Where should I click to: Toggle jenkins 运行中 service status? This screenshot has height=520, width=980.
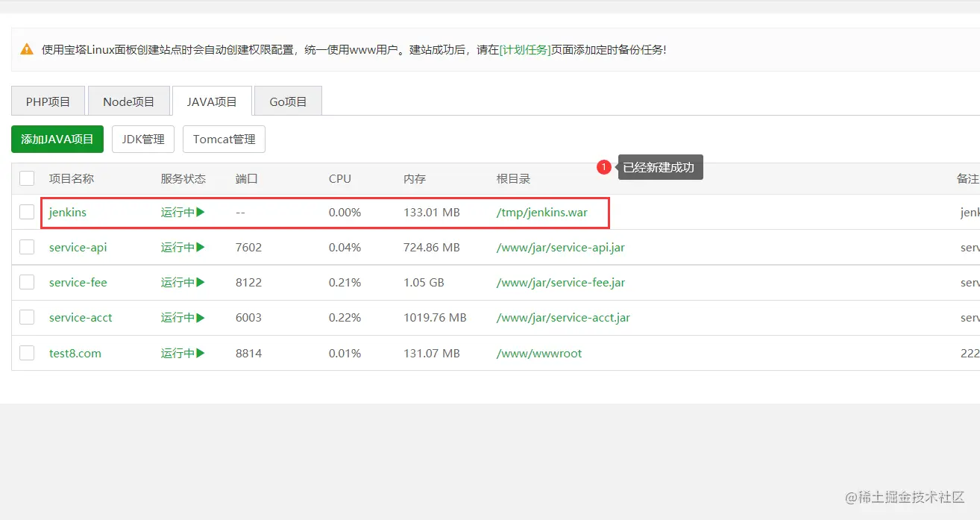pos(183,212)
